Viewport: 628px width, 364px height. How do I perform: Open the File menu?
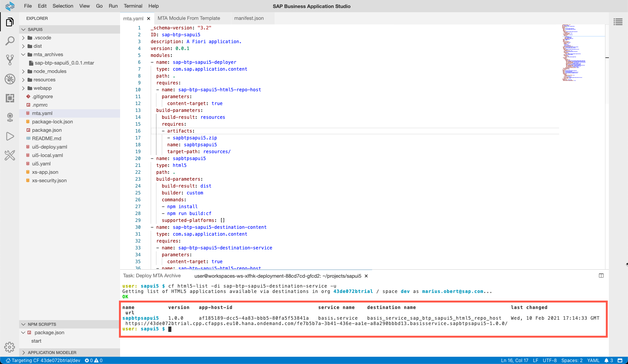point(28,6)
